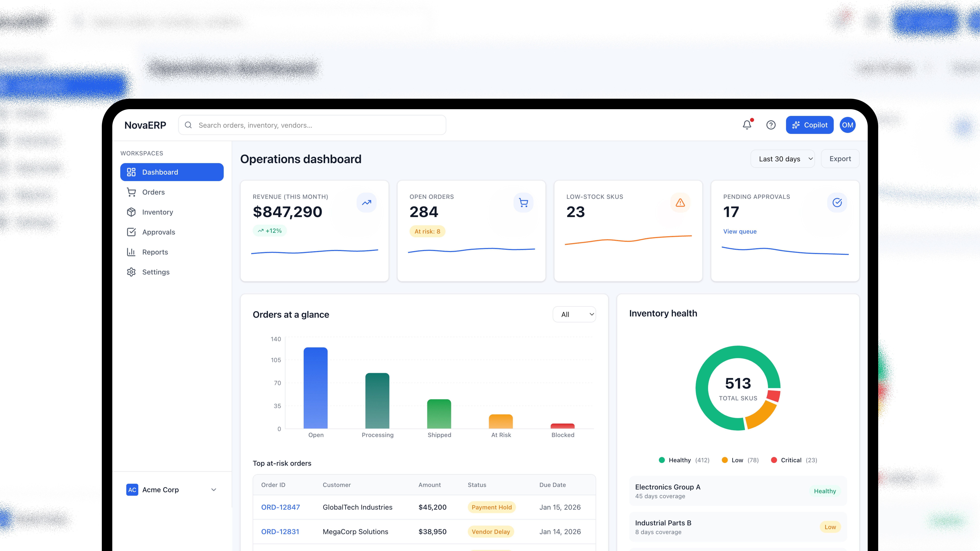
Task: Expand the Last 30 days dropdown
Action: tap(783, 159)
